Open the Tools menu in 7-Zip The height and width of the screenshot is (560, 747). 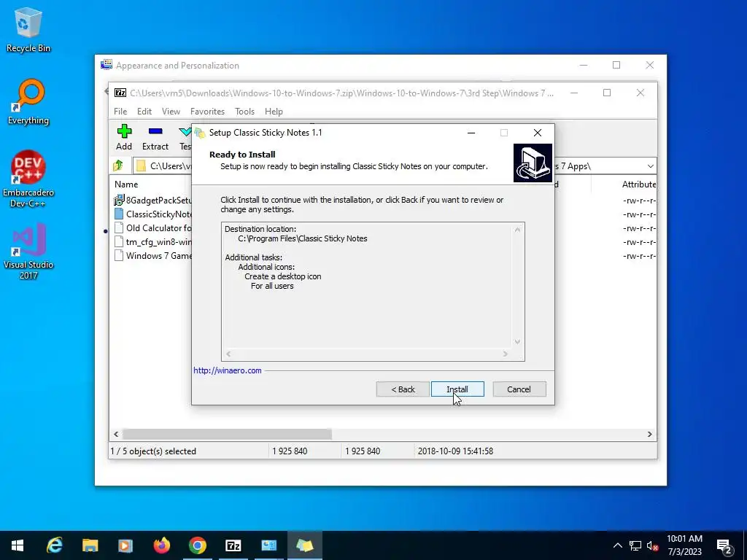(244, 112)
